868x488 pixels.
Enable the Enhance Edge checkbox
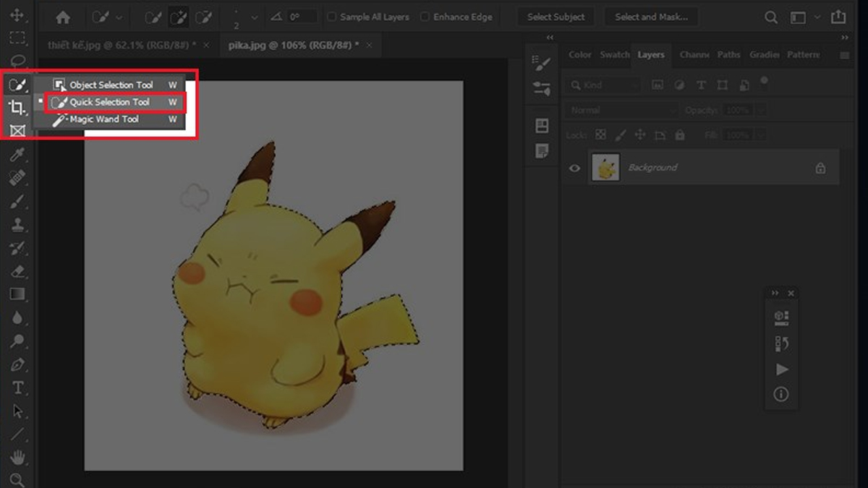[x=425, y=17]
